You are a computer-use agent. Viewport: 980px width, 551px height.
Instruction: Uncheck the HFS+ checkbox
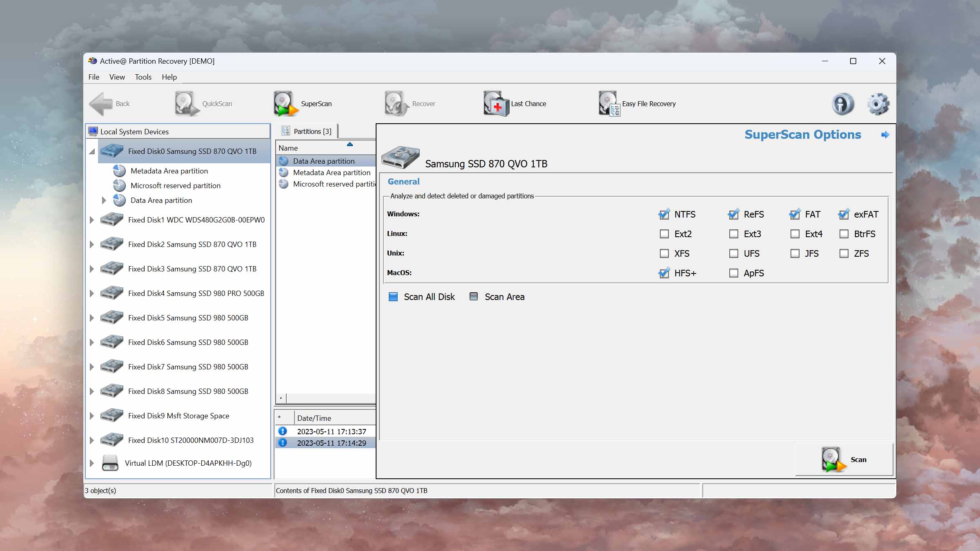pos(664,273)
